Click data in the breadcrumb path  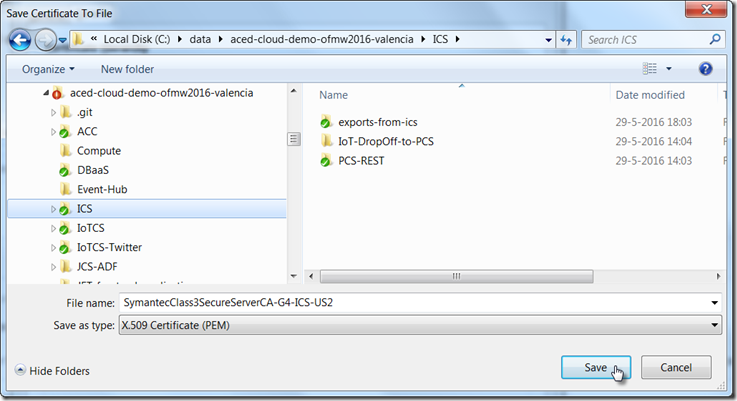point(200,39)
